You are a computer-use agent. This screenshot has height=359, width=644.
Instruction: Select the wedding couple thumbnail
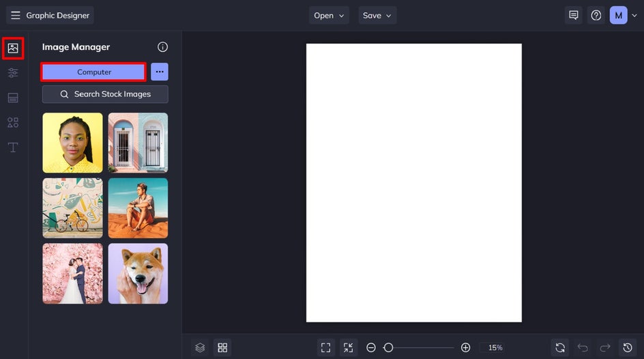click(73, 274)
